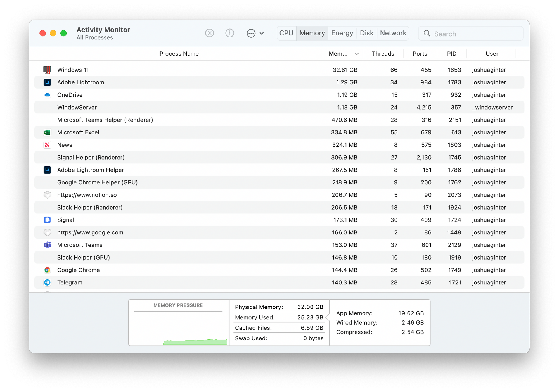Viewport: 559px width, 392px height.
Task: Toggle Memory column sort arrow
Action: click(x=357, y=54)
